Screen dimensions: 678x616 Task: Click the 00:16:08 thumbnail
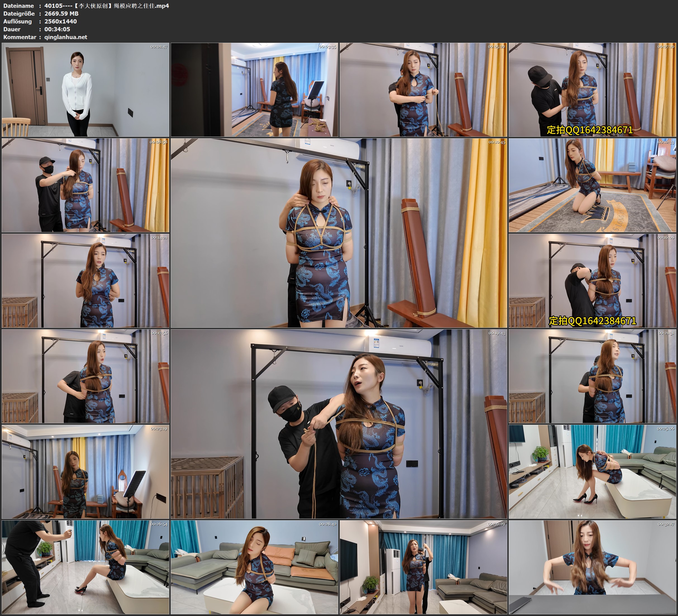[592, 281]
